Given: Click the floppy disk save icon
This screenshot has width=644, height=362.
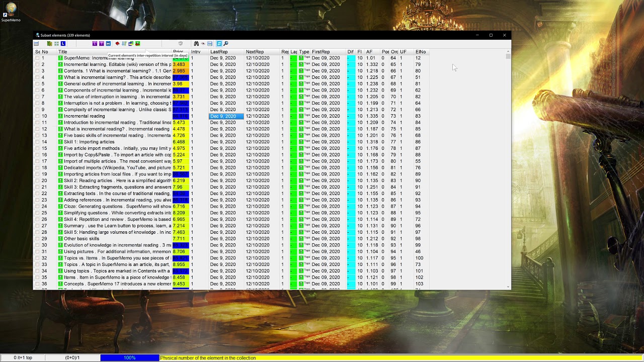Looking at the screenshot, I should (210, 44).
